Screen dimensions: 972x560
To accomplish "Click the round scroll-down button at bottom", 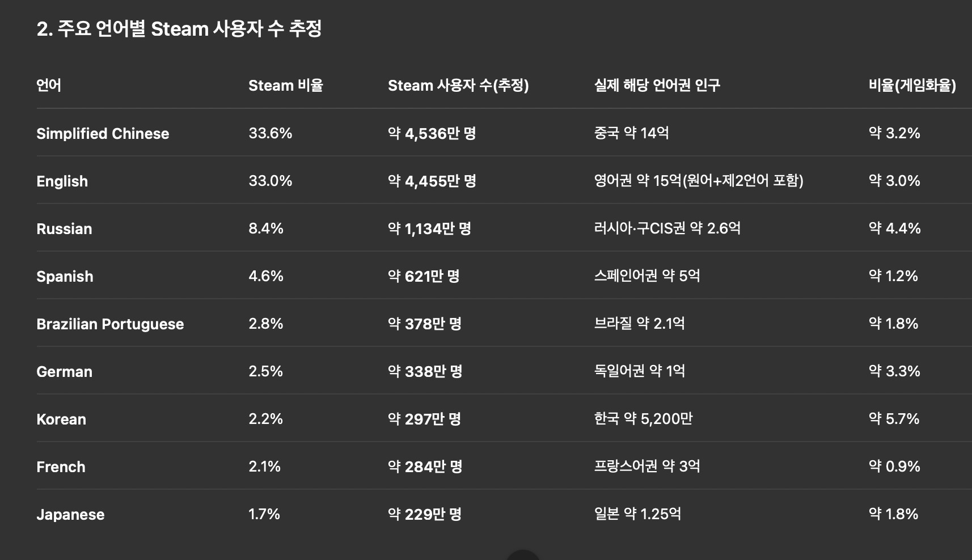I will pos(522,555).
